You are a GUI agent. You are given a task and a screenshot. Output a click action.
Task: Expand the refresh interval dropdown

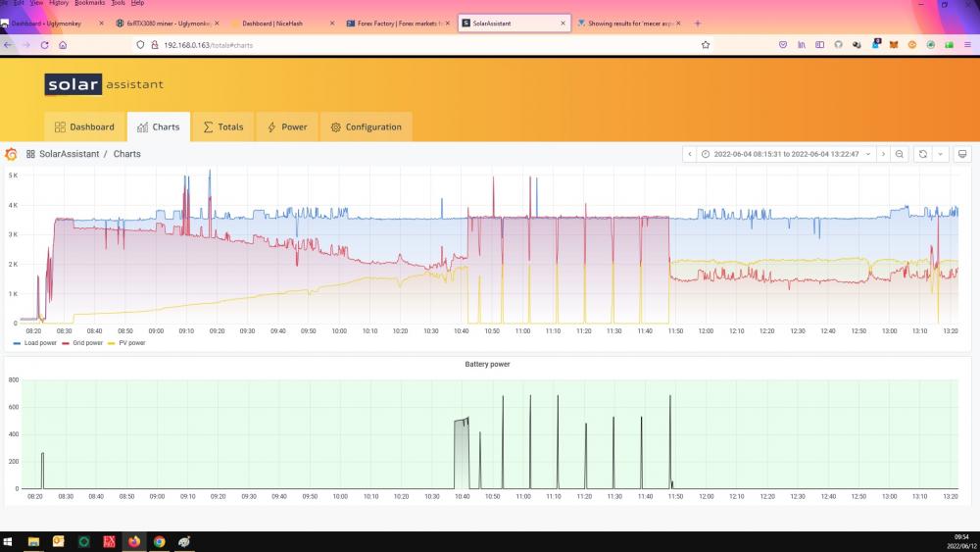[940, 154]
